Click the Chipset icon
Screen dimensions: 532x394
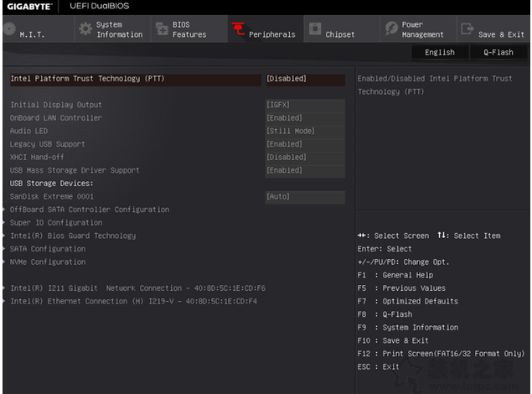[x=315, y=29]
